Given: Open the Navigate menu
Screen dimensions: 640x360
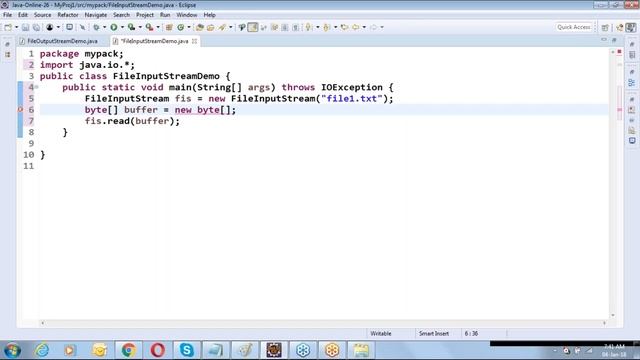Looking at the screenshot, I should [96, 15].
